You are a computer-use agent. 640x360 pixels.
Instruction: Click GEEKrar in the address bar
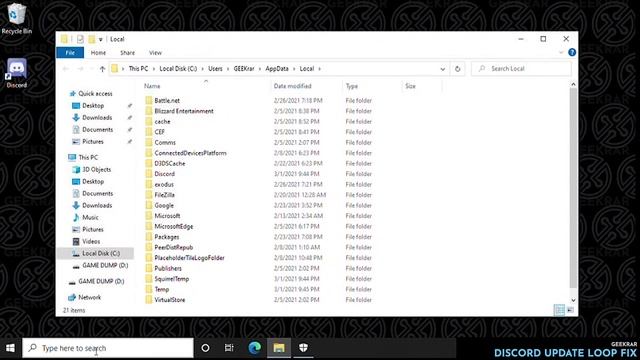[x=244, y=69]
